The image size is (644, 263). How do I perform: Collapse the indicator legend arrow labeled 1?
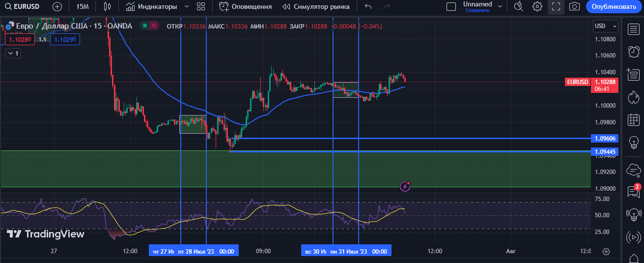[x=12, y=53]
